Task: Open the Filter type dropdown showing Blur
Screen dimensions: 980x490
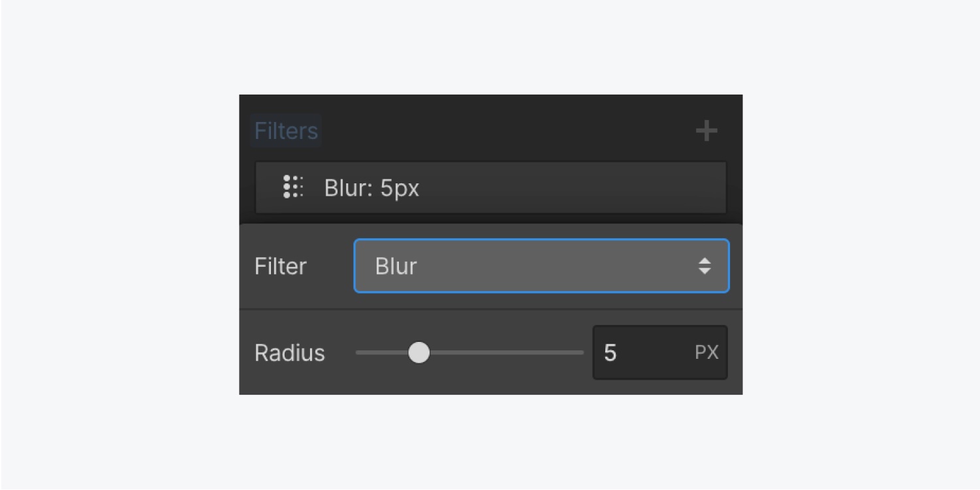Action: coord(541,266)
